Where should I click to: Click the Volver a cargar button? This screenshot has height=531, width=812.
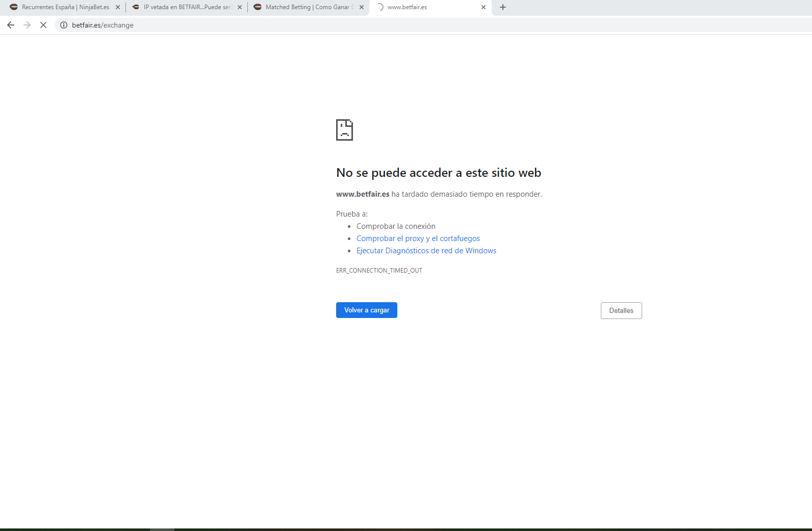[367, 310]
